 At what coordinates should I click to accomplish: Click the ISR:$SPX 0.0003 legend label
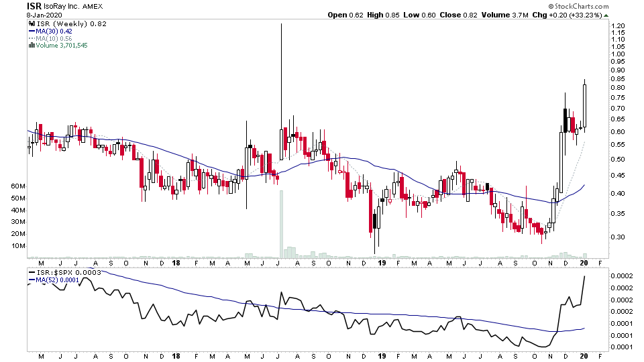coord(69,273)
